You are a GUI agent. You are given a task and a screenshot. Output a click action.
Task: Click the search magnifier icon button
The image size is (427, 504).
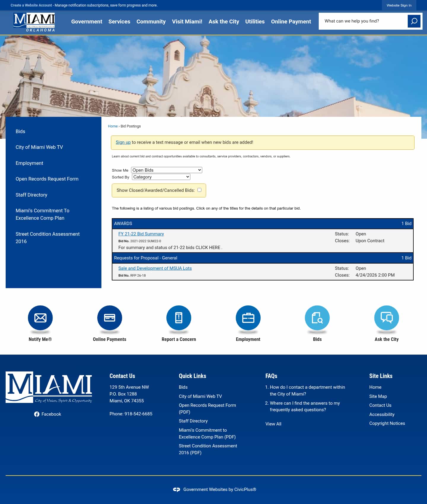[x=414, y=21]
